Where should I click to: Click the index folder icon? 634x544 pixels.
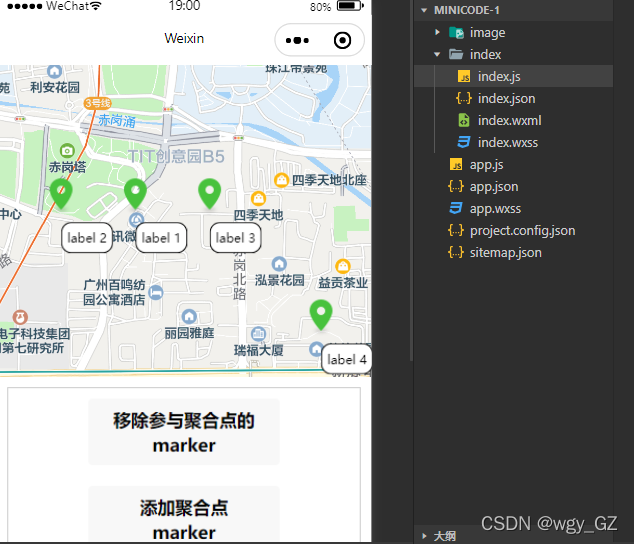click(456, 54)
